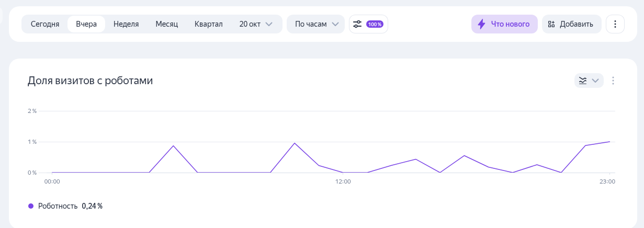Open the По часам grouping dropdown

[x=315, y=24]
